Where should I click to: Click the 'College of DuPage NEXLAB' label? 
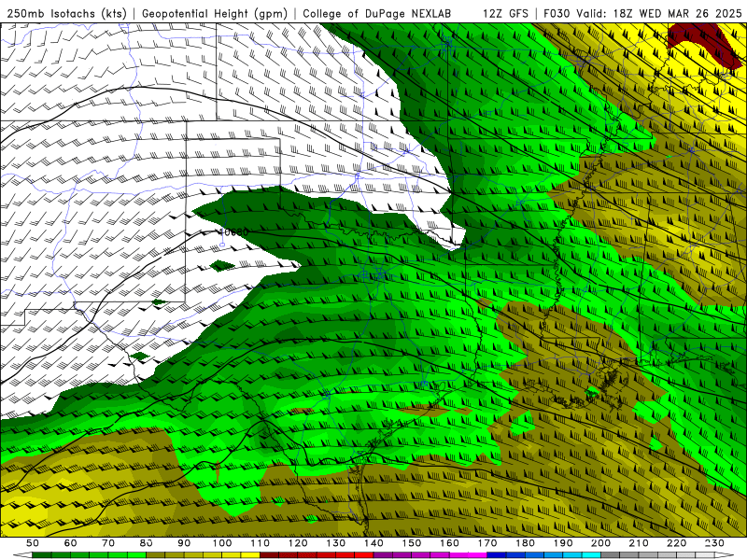[x=377, y=14]
